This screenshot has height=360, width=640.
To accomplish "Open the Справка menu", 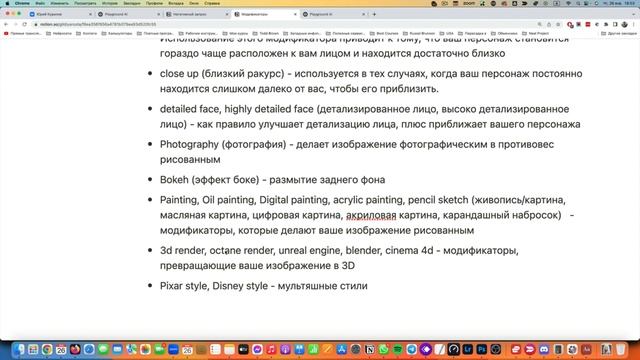I will tap(212, 3).
